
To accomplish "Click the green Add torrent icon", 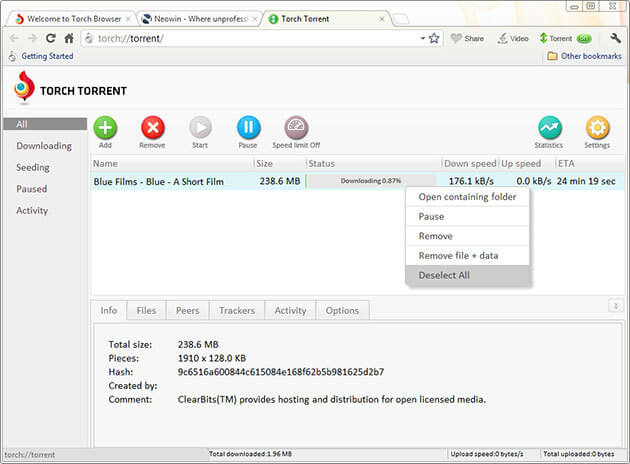I will point(105,127).
